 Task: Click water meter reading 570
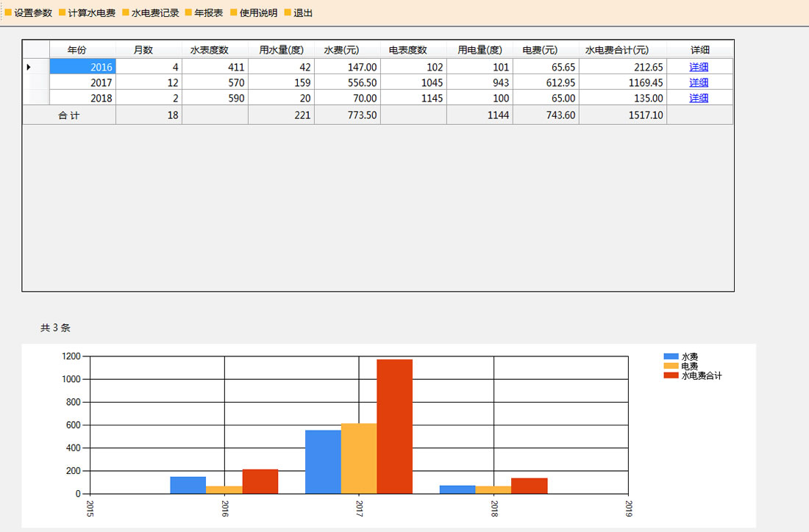tap(215, 82)
